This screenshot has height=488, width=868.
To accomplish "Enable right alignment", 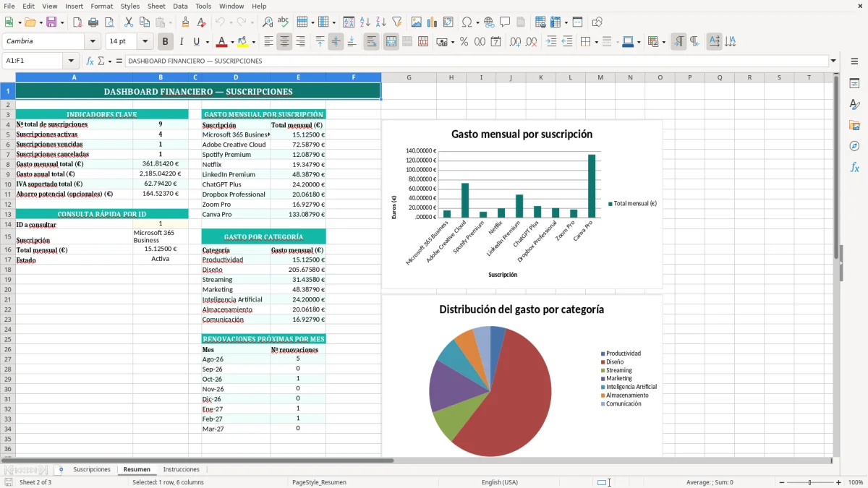I will click(300, 42).
